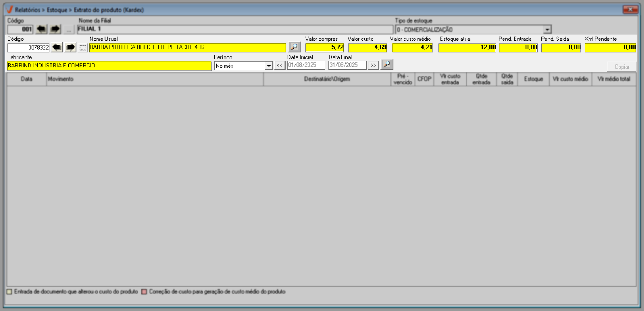Click the application logo in title bar
Screen dimensions: 644x311
click(x=10, y=10)
